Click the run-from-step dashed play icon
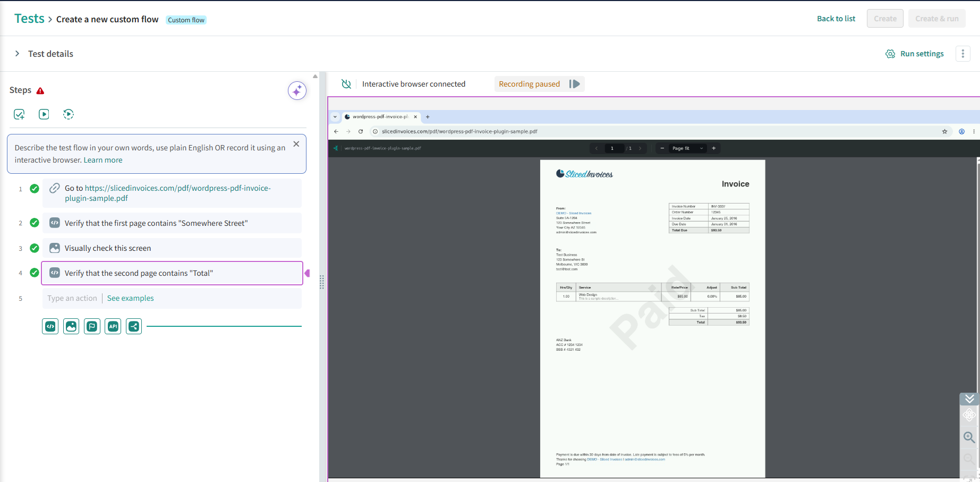This screenshot has width=980, height=482. [x=69, y=114]
